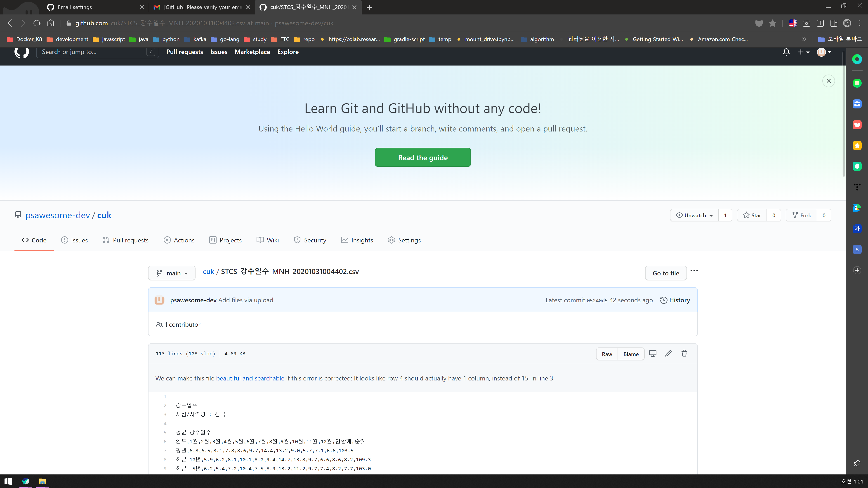This screenshot has height=488, width=868.
Task: Open the notifications bell
Action: 786,52
